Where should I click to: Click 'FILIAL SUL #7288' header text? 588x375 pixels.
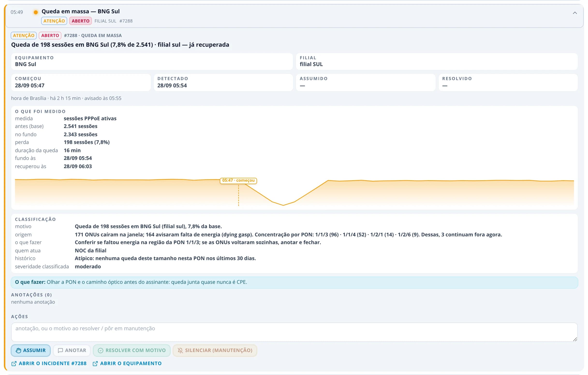[x=114, y=21]
